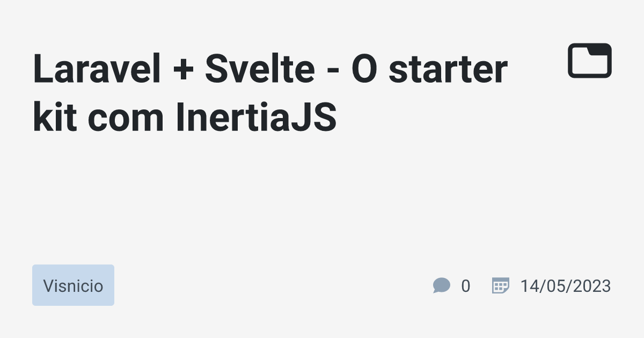The image size is (644, 338).
Task: Click the comment count 0
Action: (465, 286)
